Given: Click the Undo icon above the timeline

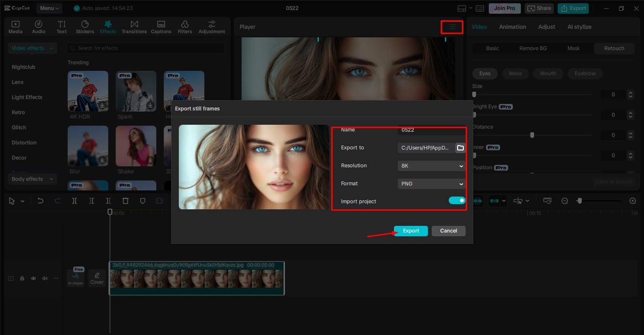Looking at the screenshot, I should click(x=40, y=200).
